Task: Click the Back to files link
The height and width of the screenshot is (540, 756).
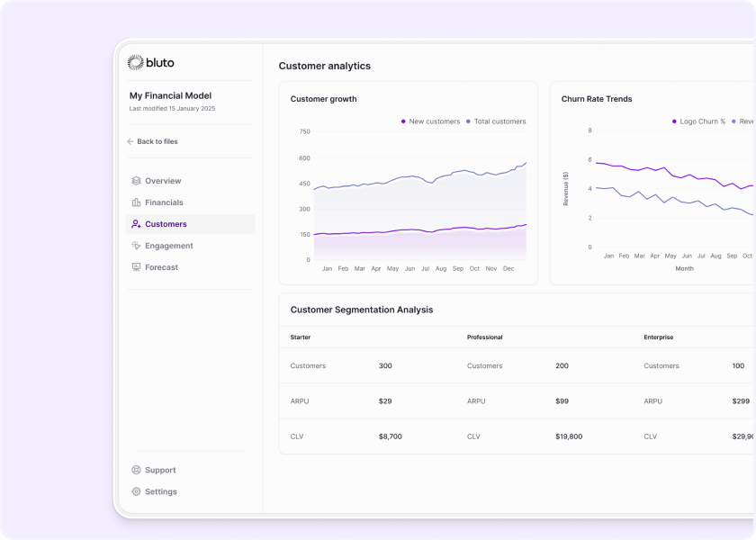Action: click(x=157, y=141)
